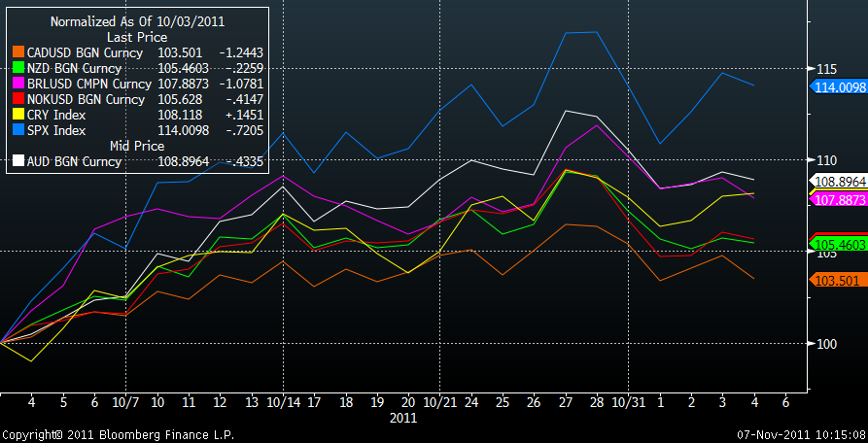Click CADUSD last price value 103.501
This screenshot has width=868, height=443.
tap(182, 53)
